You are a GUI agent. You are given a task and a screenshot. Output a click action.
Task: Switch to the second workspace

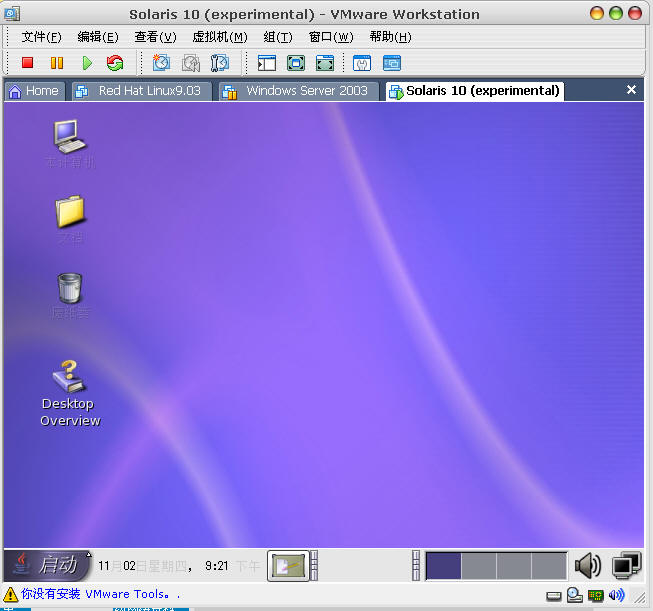479,566
